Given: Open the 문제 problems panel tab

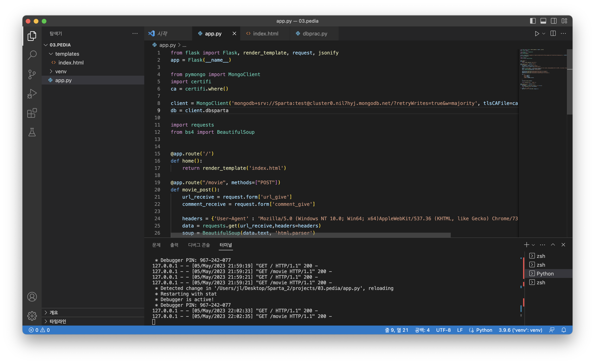Looking at the screenshot, I should coord(156,245).
